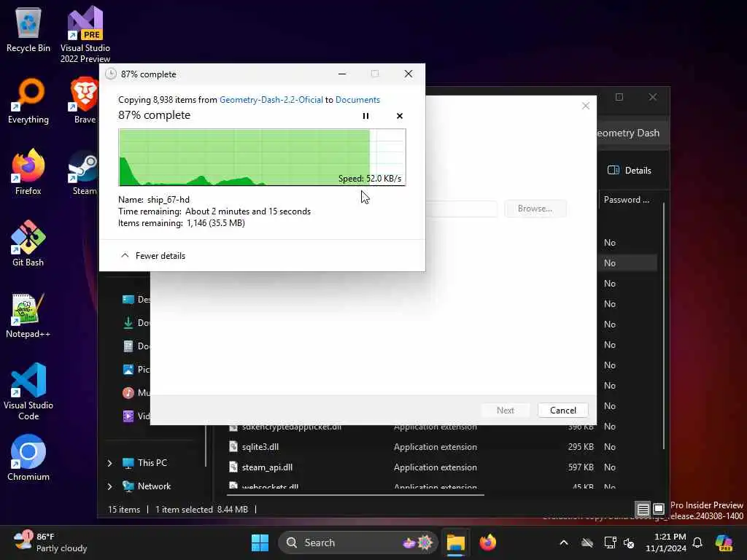Click the Next button in the wizard
Image resolution: width=747 pixels, height=560 pixels.
coord(505,411)
